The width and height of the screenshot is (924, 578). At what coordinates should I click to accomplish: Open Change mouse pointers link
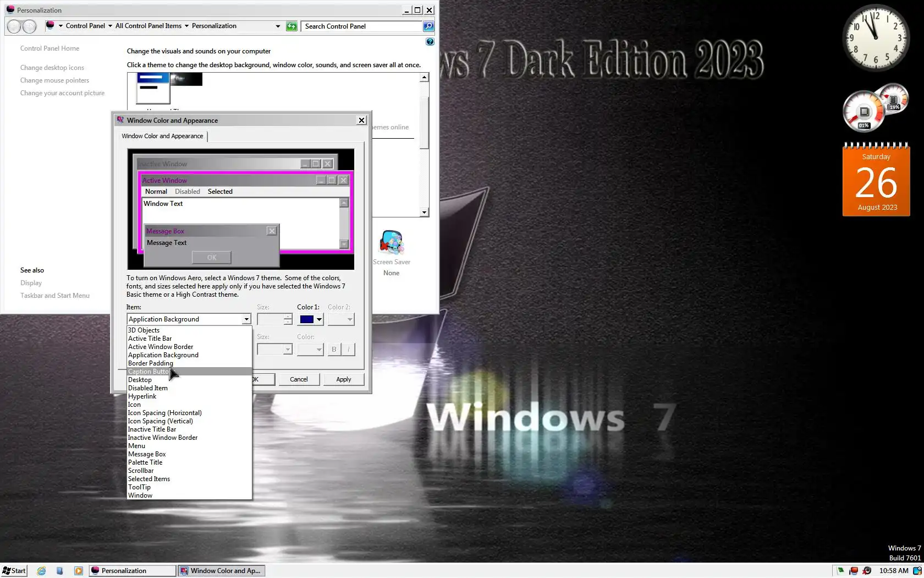tap(54, 80)
